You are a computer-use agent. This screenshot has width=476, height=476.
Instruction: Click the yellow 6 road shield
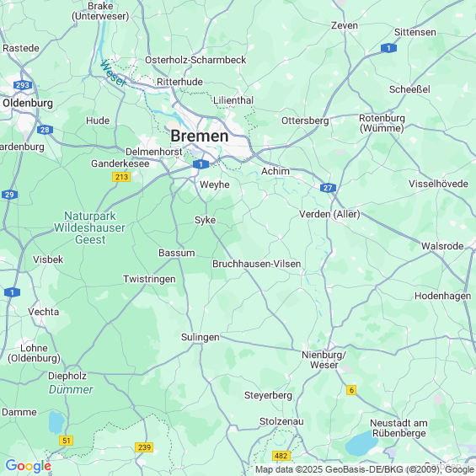click(x=351, y=390)
